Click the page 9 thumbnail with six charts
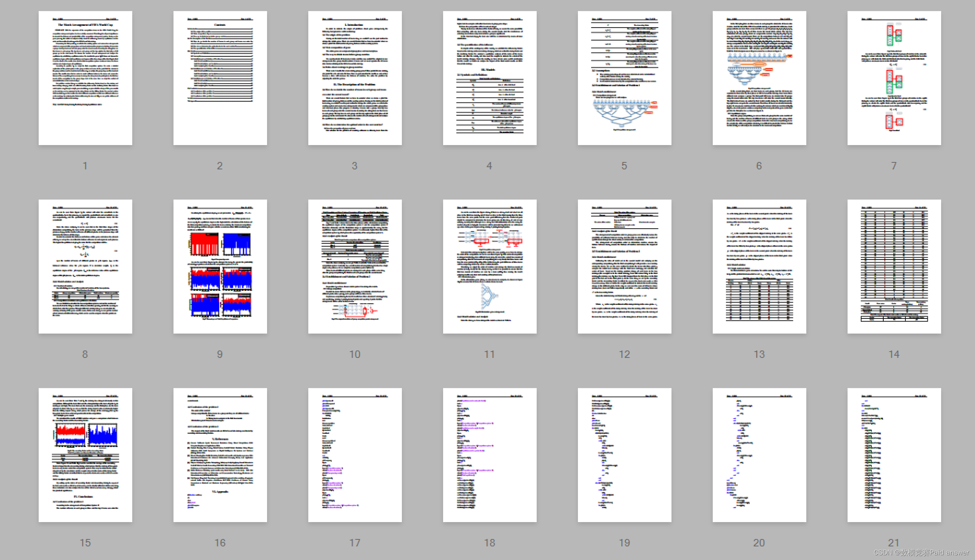The height and width of the screenshot is (560, 975). click(220, 266)
